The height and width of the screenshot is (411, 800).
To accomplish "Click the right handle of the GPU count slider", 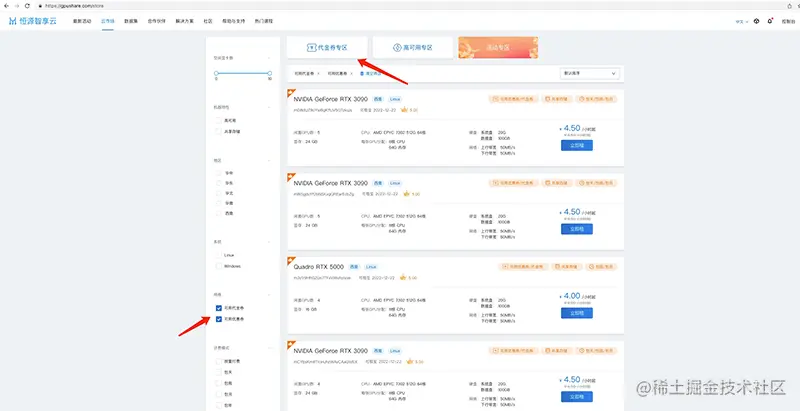I will pyautogui.click(x=270, y=73).
